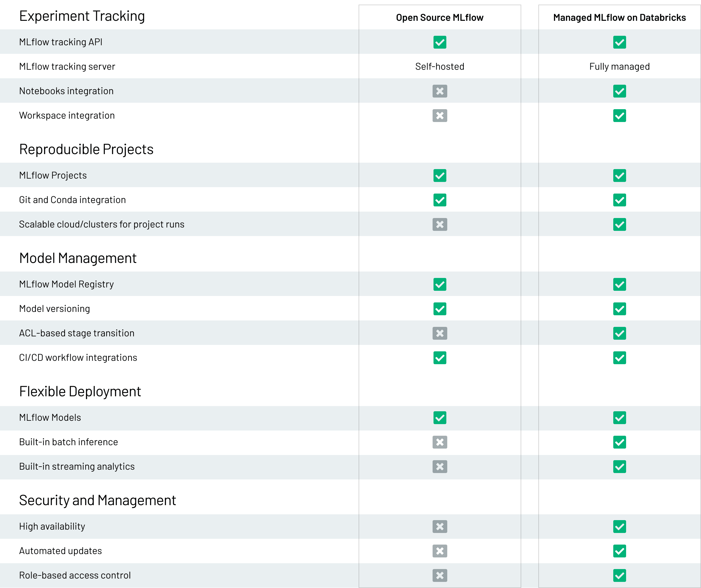Image resolution: width=701 pixels, height=588 pixels.
Task: Click Managed MLflow Model Registry checkmark
Action: pos(619,284)
